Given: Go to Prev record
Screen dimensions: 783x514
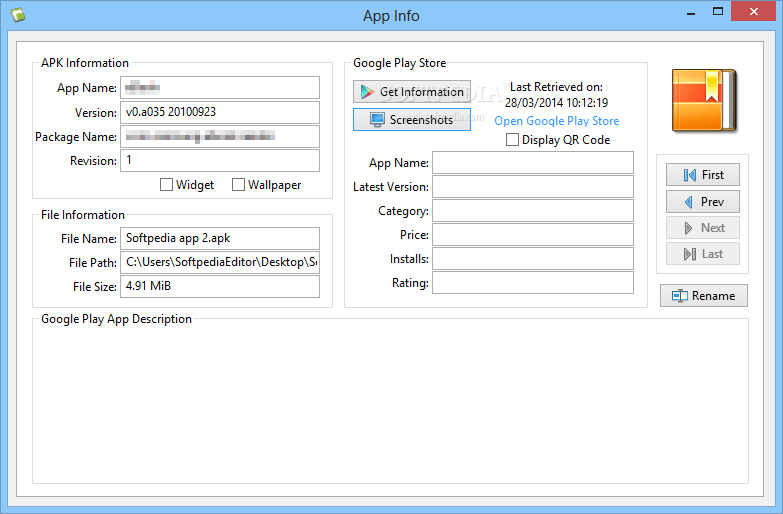Looking at the screenshot, I should coord(703,201).
